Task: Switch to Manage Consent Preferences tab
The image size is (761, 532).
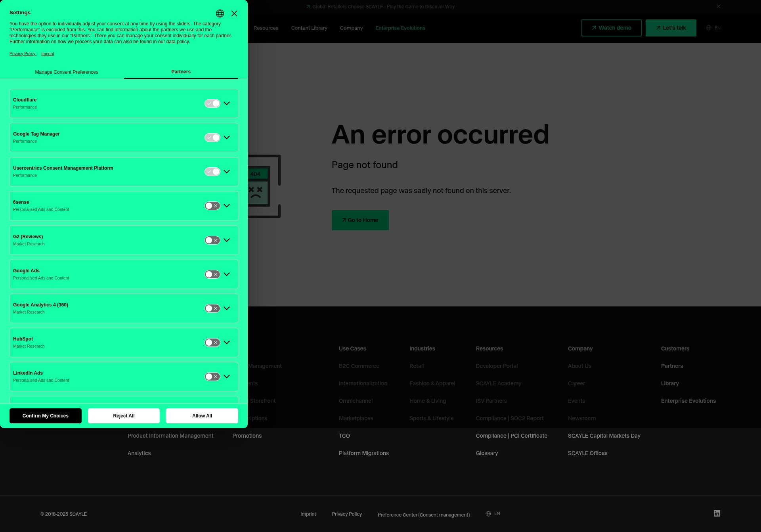Action: pos(67,72)
